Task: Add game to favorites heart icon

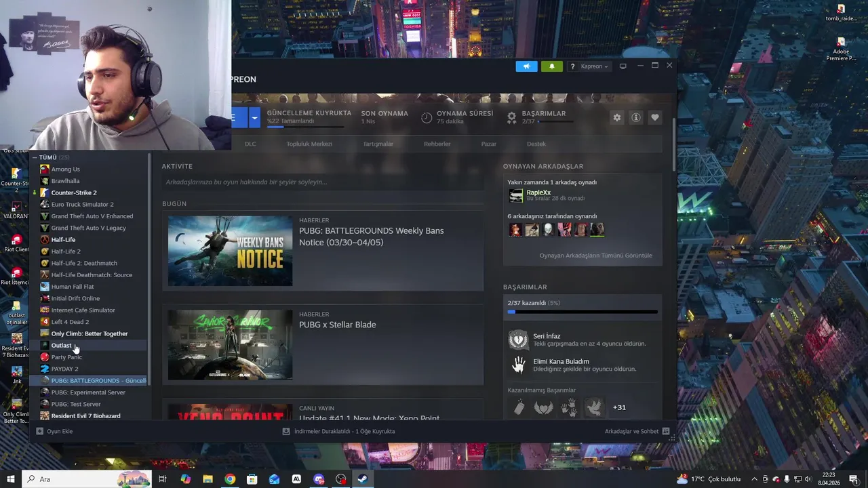Action: click(654, 117)
